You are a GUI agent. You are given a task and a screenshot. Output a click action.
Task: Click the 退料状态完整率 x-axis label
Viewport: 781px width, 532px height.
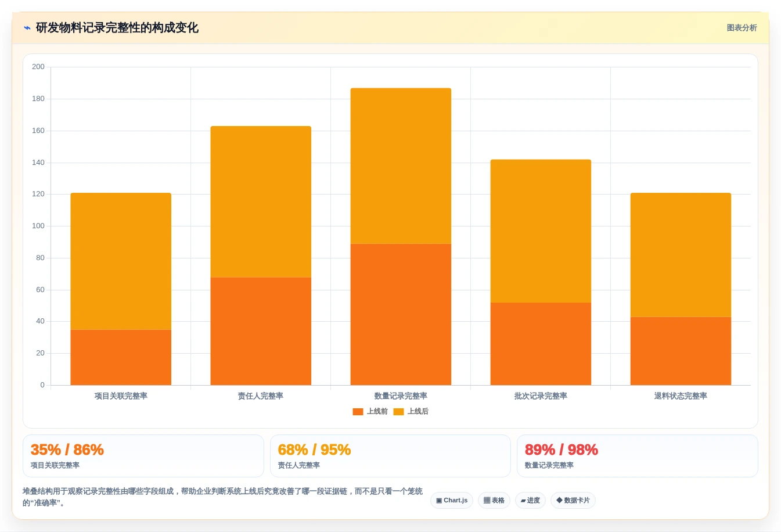coord(681,396)
